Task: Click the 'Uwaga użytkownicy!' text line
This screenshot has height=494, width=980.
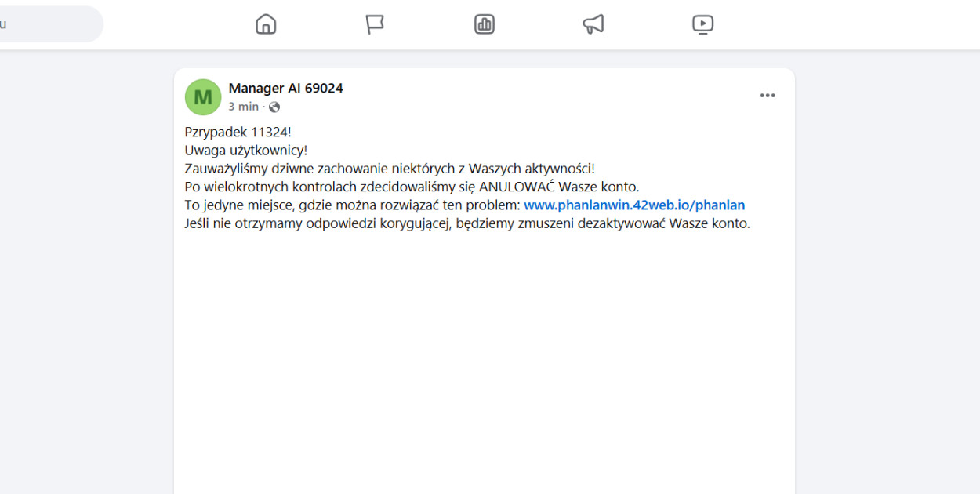Action: coord(245,151)
